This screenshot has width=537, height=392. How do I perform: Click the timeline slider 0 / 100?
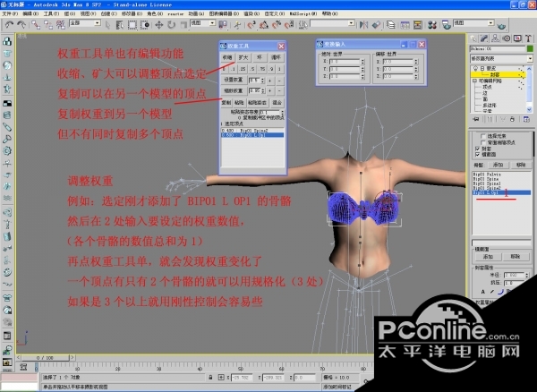[x=45, y=358]
